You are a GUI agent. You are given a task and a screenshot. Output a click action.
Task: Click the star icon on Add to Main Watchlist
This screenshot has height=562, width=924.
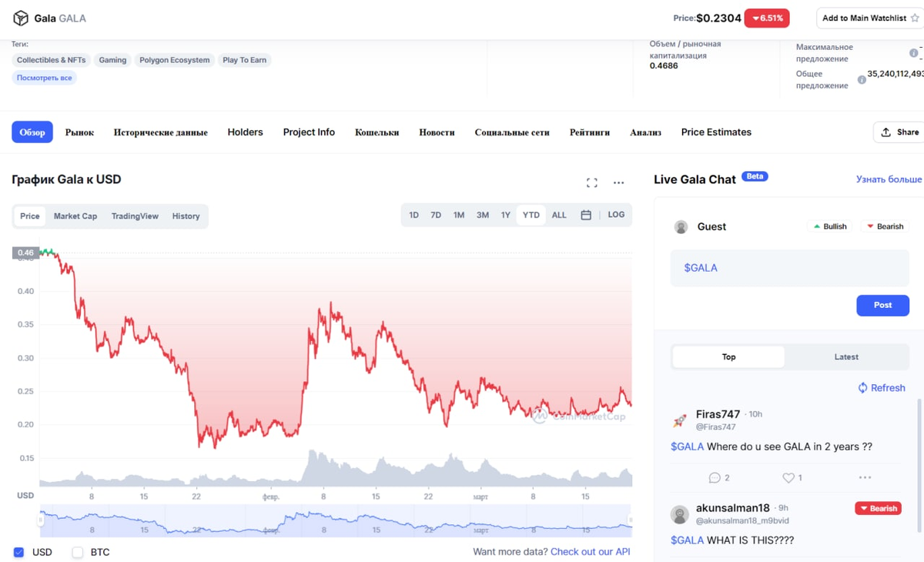[915, 18]
